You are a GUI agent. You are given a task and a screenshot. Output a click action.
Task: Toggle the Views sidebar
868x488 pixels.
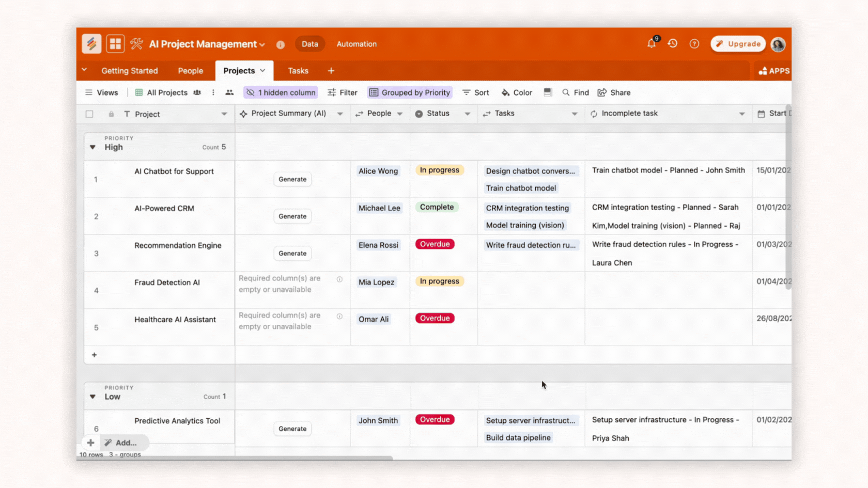point(101,92)
